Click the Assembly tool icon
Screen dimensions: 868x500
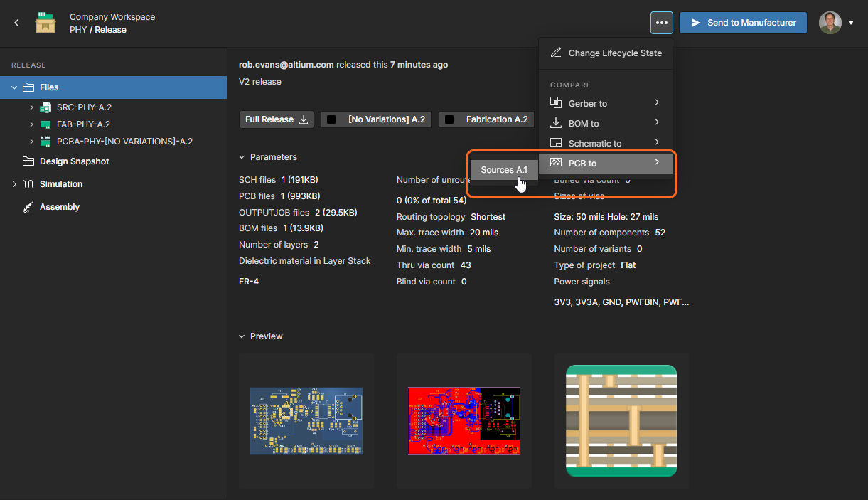[28, 207]
